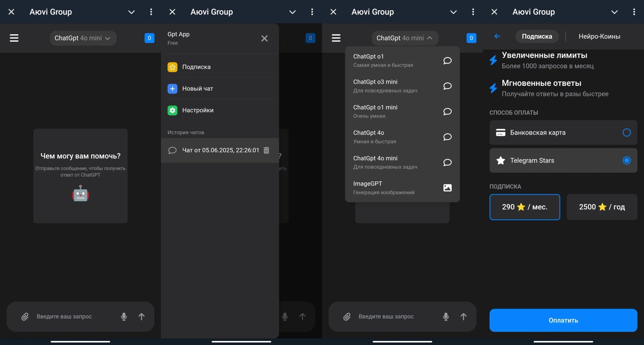The width and height of the screenshot is (644, 345).
Task: Click the Увеличенные лимиты feature text
Action: click(544, 55)
